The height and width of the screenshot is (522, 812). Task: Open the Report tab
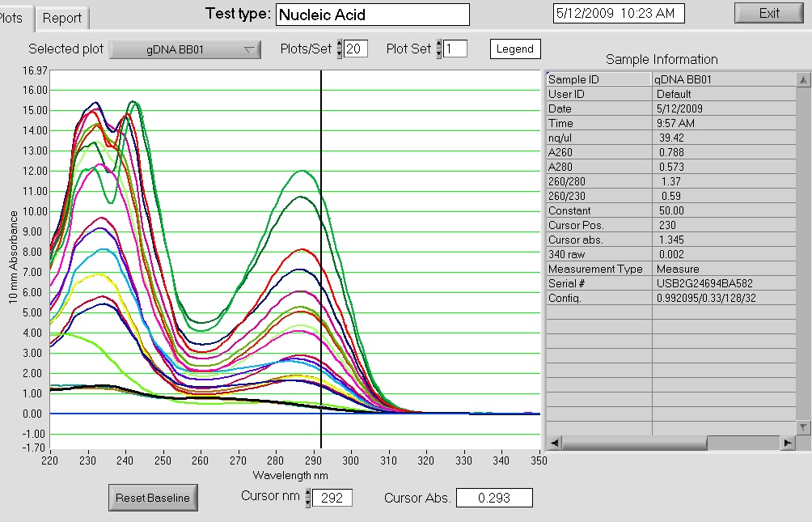click(61, 18)
